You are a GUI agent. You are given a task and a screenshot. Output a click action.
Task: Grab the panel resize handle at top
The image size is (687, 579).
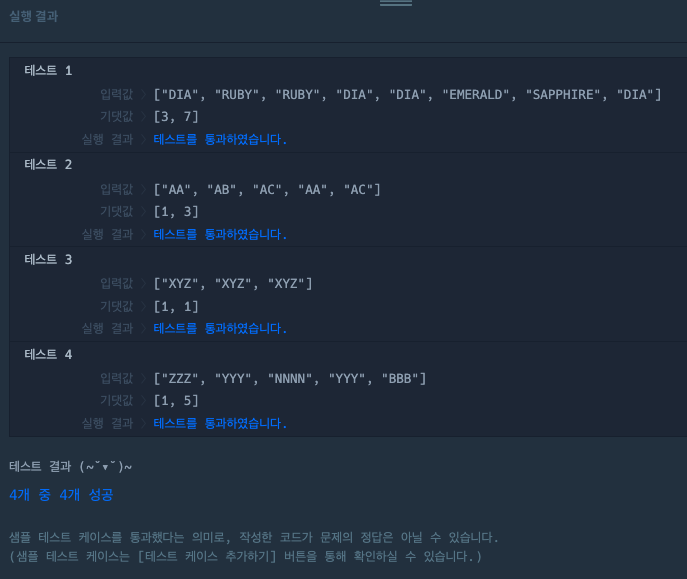pos(396,3)
